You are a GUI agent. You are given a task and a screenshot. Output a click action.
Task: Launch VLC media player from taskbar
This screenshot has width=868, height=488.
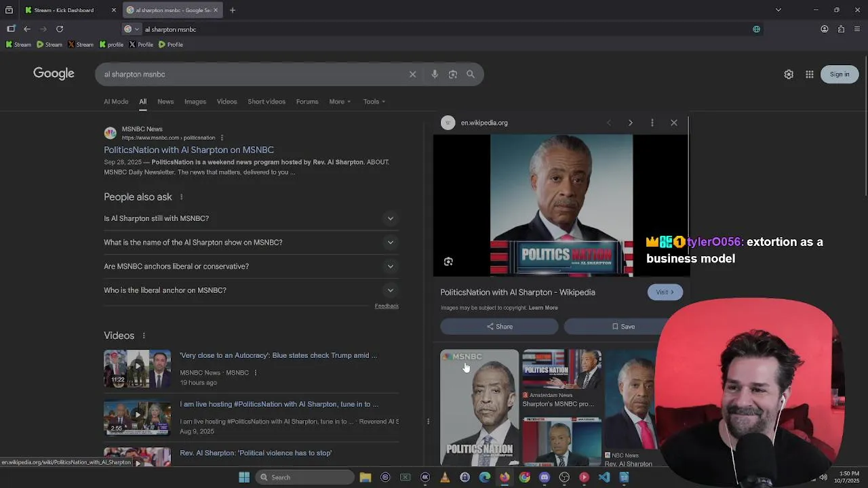coord(445,477)
